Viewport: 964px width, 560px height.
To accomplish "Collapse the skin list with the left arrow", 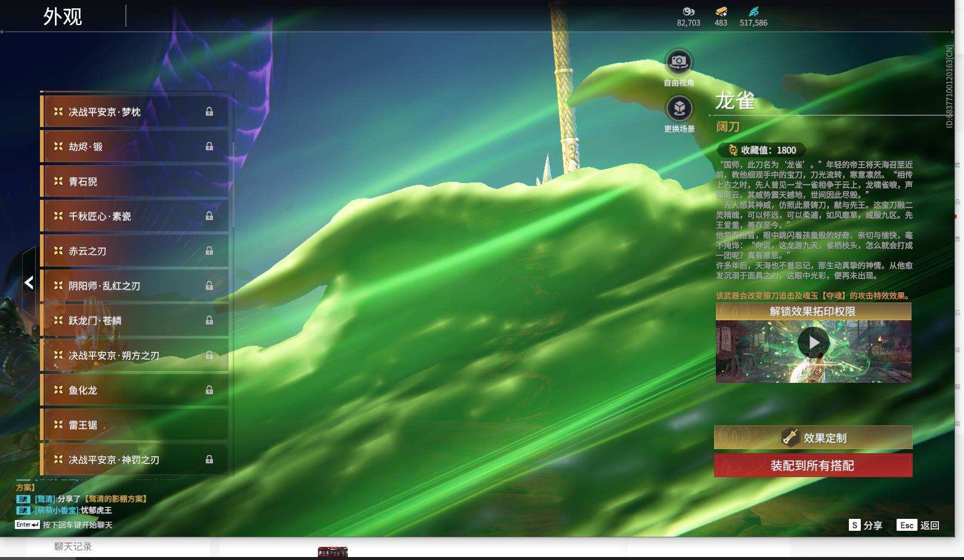I will 29,283.
